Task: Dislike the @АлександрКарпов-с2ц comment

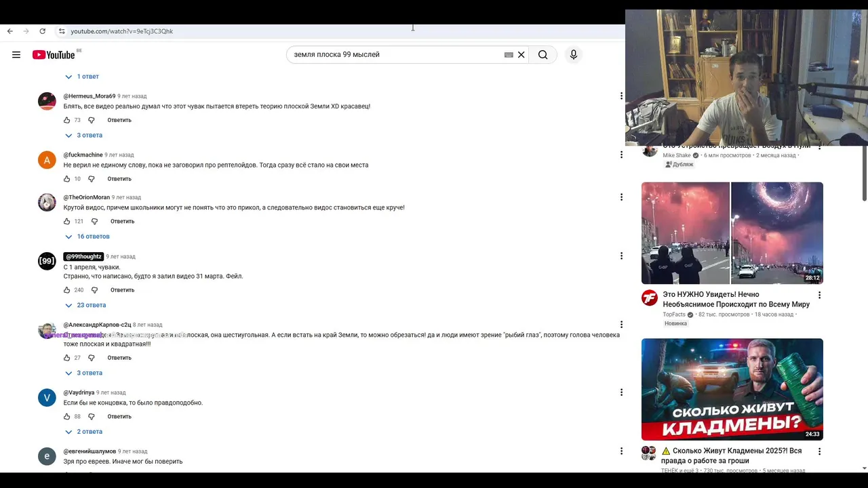Action: [92, 358]
